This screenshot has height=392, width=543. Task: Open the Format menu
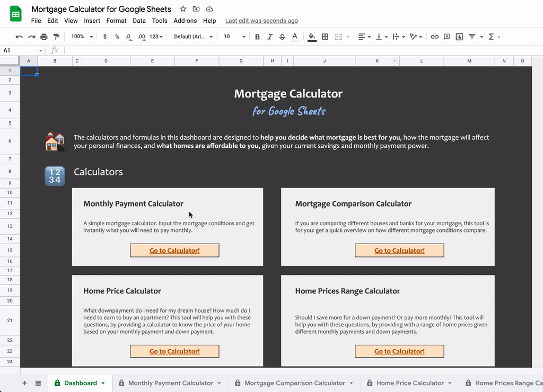point(116,21)
